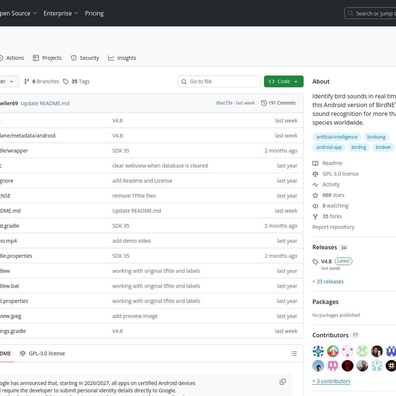This screenshot has width=396, height=396.
Task: Click the tag icon beside 35 Tags
Action: [x=66, y=81]
